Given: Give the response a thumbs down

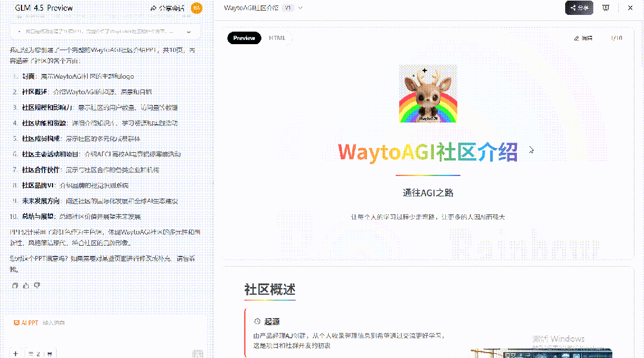Looking at the screenshot, I should click(37, 285).
